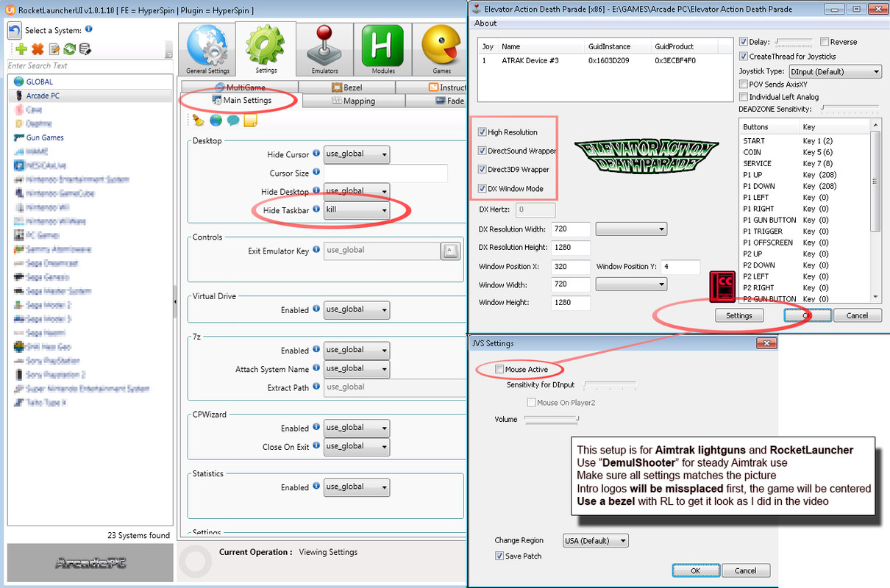890x588 pixels.
Task: Click the info icon next to Hide Cursor
Action: (x=316, y=154)
